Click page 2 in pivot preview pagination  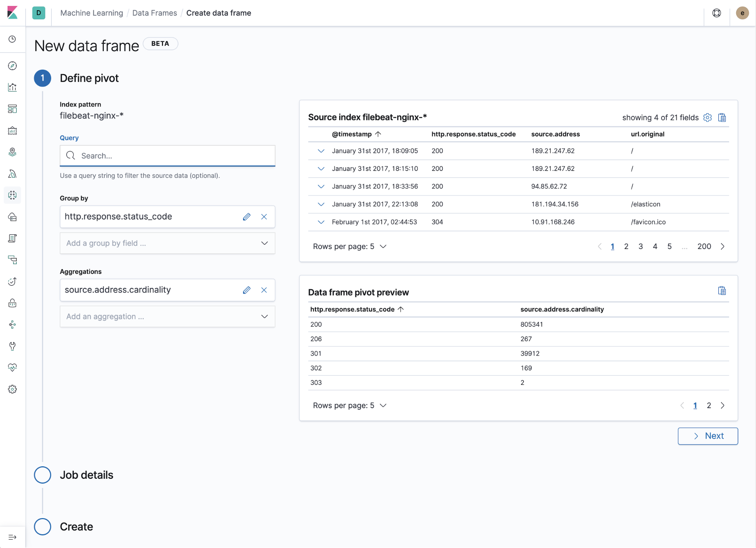tap(709, 405)
